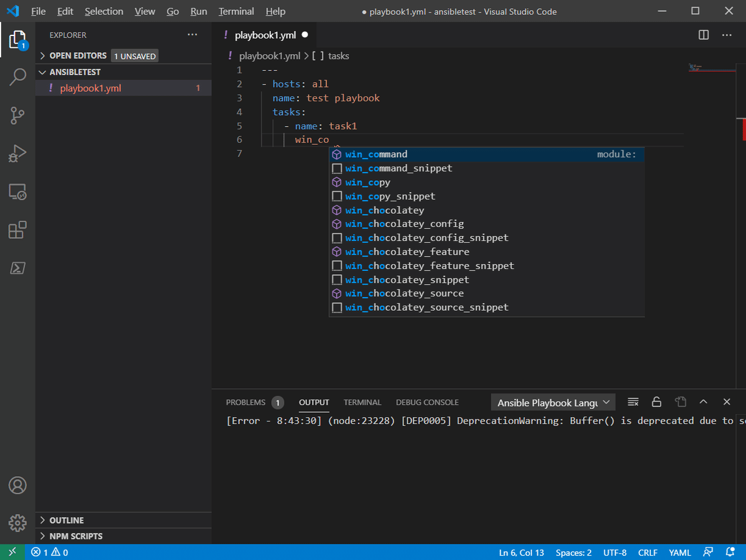Open the Extensions view icon
The width and height of the screenshot is (746, 560).
17,229
